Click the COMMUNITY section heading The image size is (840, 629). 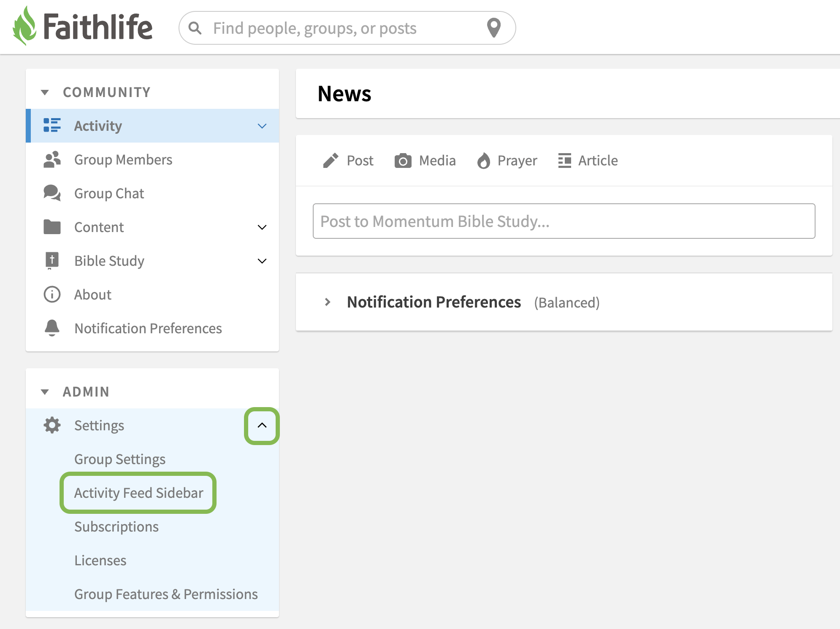click(x=107, y=92)
